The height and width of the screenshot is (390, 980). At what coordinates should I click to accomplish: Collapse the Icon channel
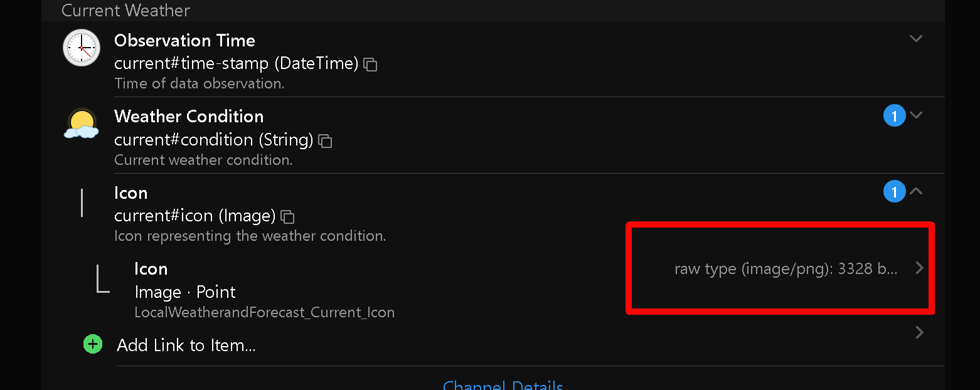[x=916, y=191]
